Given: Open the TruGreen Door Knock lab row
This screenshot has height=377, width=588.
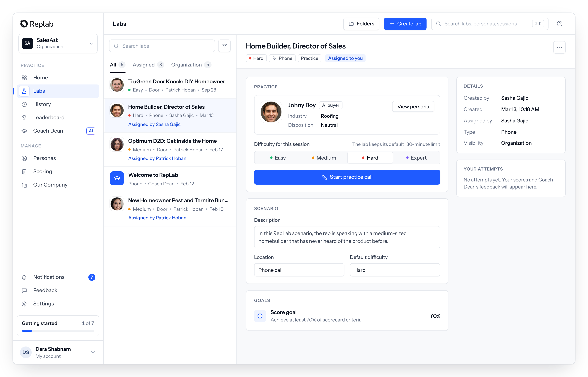Looking at the screenshot, I should [x=170, y=85].
